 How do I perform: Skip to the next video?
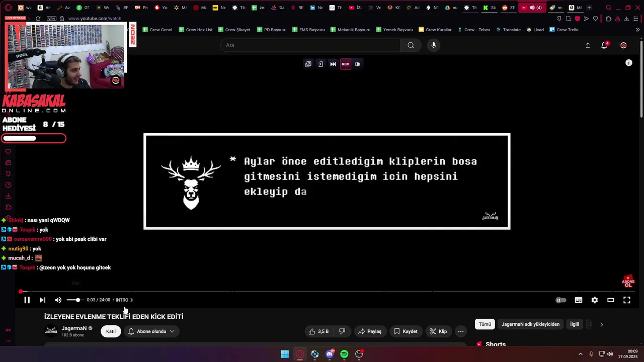[x=42, y=300]
